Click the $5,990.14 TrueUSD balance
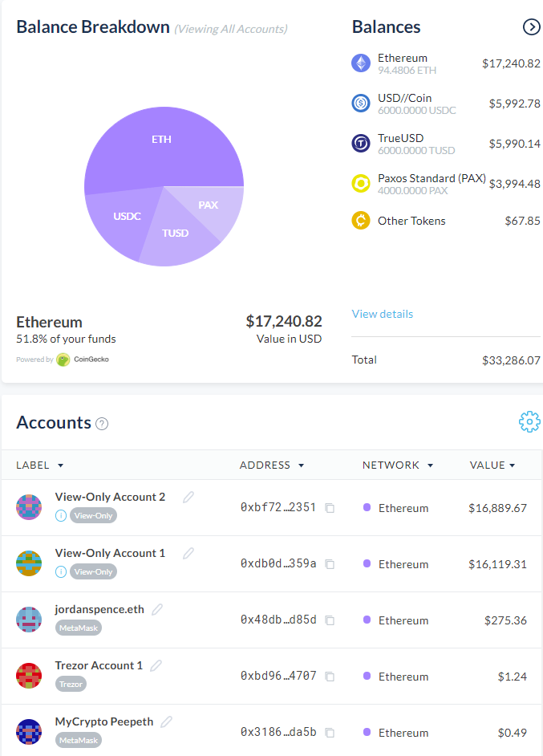This screenshot has width=543, height=756. click(515, 144)
